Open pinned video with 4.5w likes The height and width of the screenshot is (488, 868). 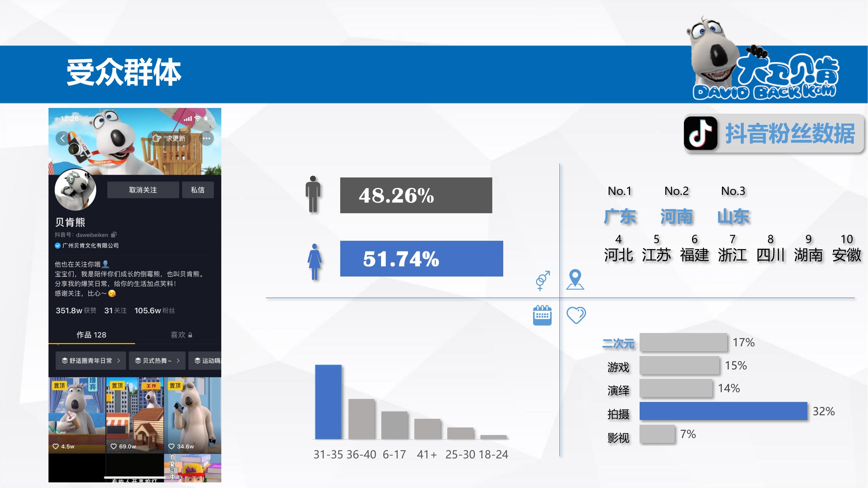[x=77, y=415]
